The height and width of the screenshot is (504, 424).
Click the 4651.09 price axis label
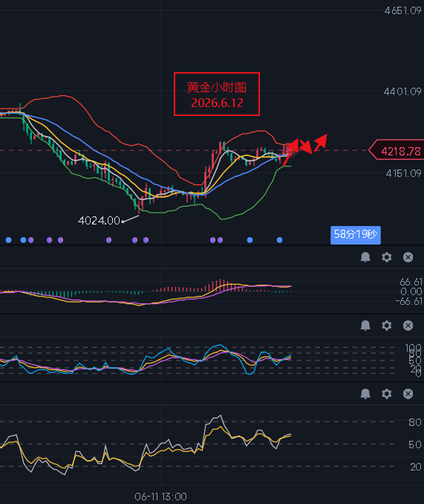(402, 11)
